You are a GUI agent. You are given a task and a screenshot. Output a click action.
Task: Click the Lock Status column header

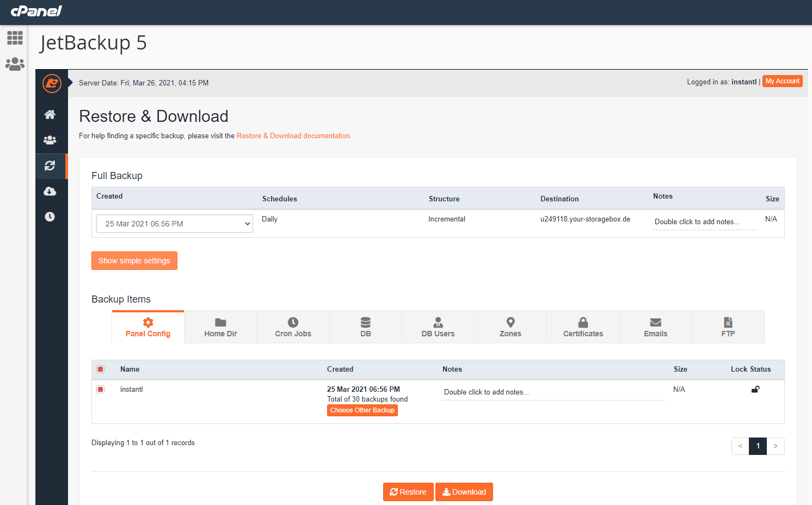coord(751,369)
